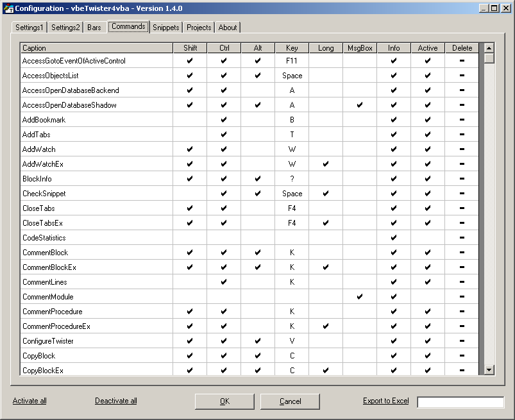This screenshot has width=515, height=420.
Task: Click the Active column header
Action: point(428,48)
